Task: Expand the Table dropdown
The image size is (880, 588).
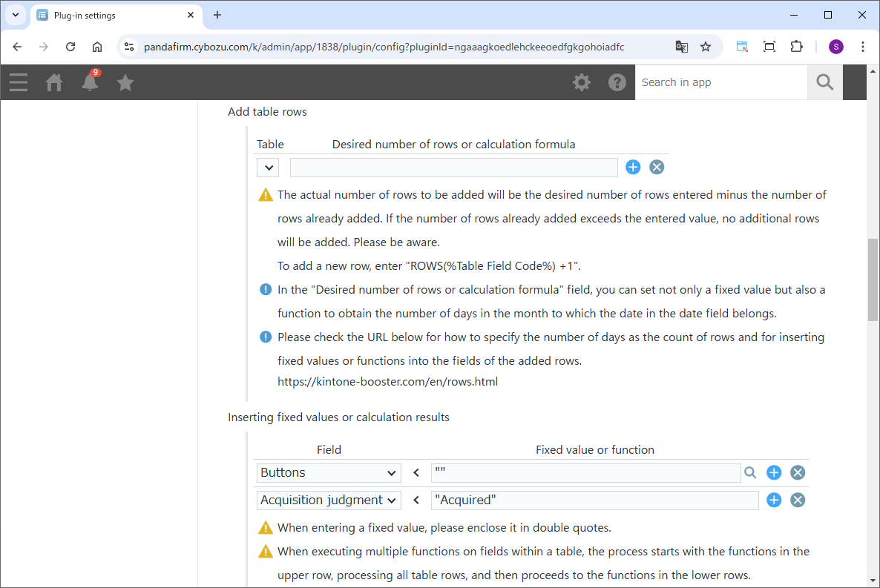Action: click(x=268, y=168)
